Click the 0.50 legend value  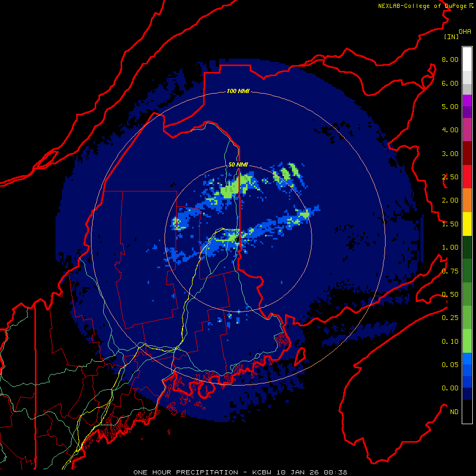coord(450,295)
